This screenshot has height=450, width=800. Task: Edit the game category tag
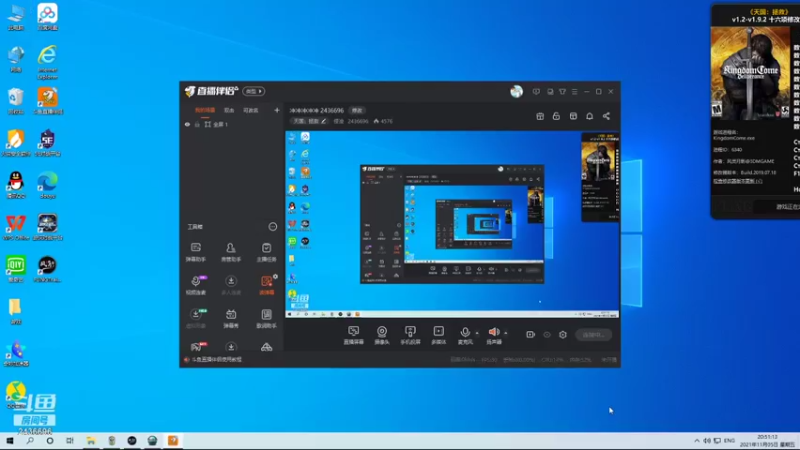tap(310, 121)
